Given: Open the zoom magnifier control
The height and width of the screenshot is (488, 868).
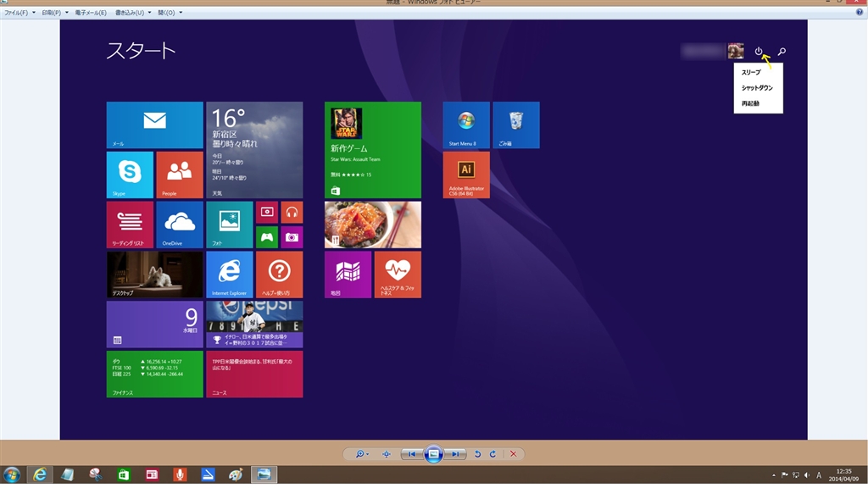Looking at the screenshot, I should (361, 454).
